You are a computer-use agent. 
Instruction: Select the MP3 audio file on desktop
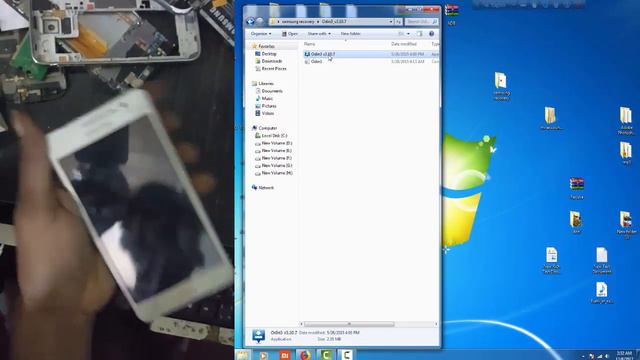601,293
